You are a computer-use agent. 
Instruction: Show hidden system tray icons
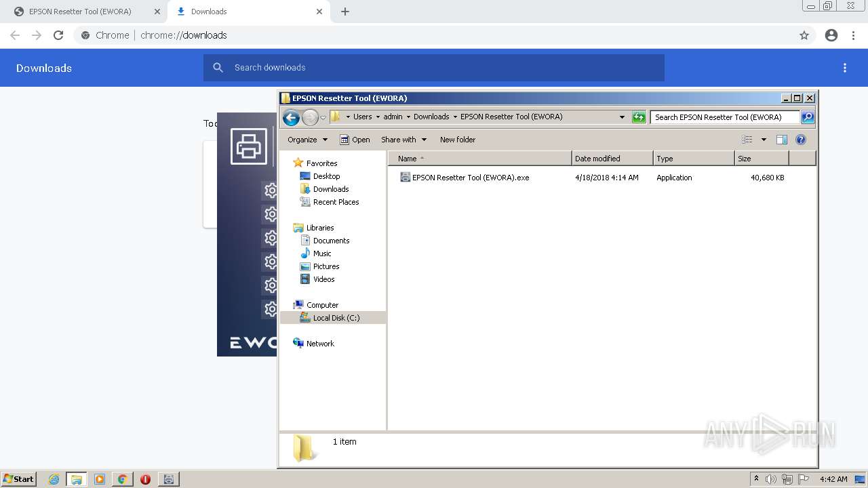coord(756,479)
